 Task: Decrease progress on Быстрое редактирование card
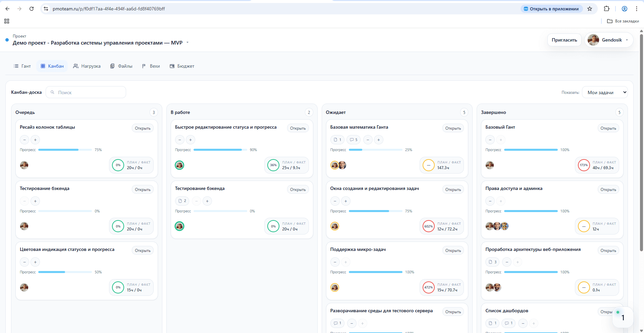[180, 140]
